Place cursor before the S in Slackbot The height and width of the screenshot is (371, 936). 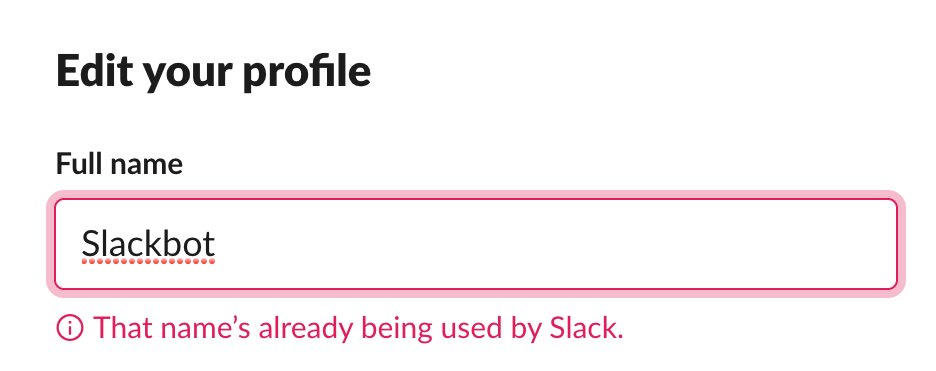click(81, 244)
